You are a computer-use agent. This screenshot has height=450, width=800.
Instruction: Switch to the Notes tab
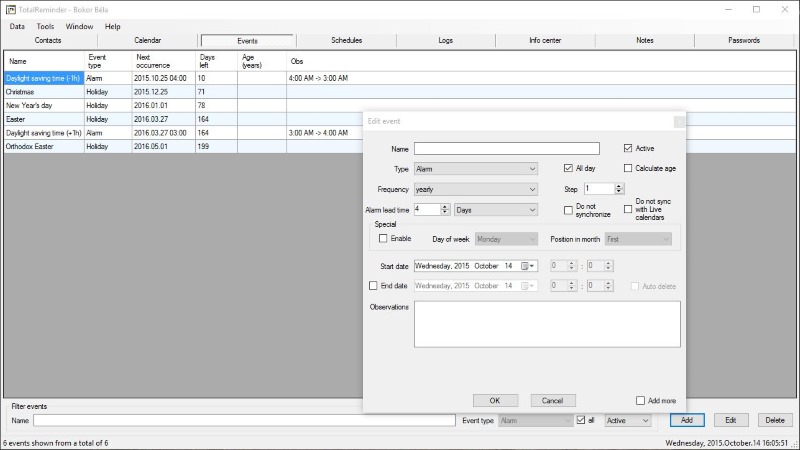644,40
